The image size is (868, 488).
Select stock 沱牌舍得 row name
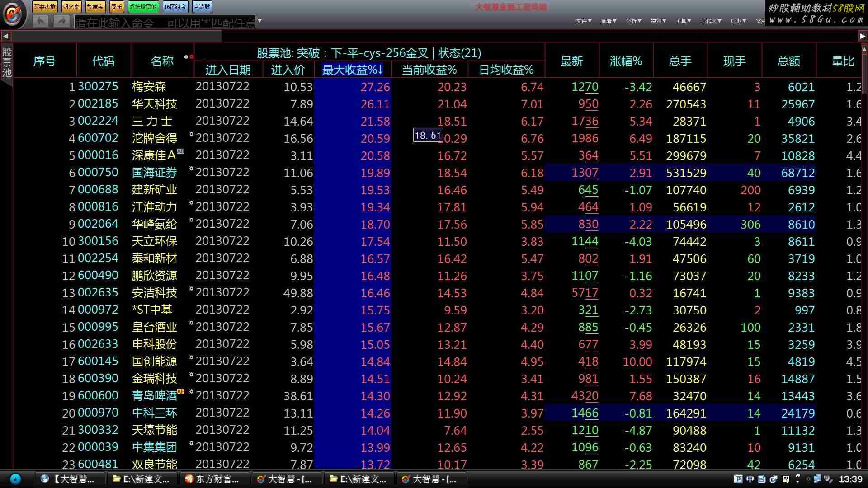point(155,138)
